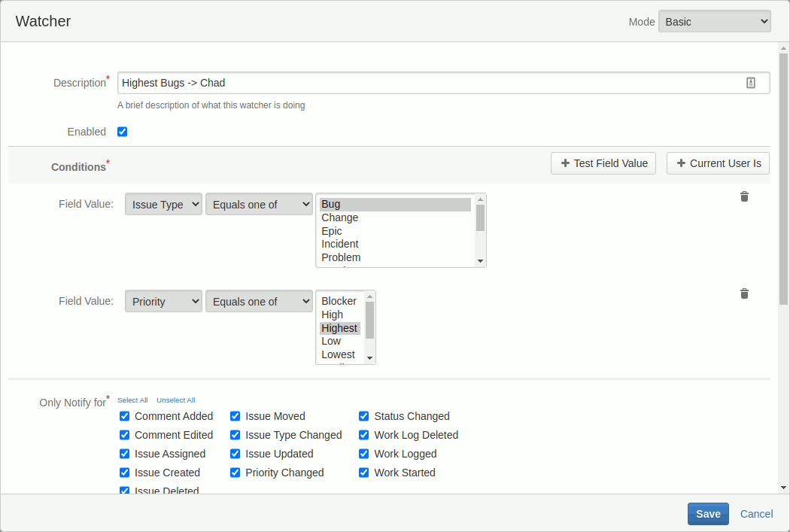790x532 pixels.
Task: Click up arrow of priority list scrollbar
Action: [370, 296]
